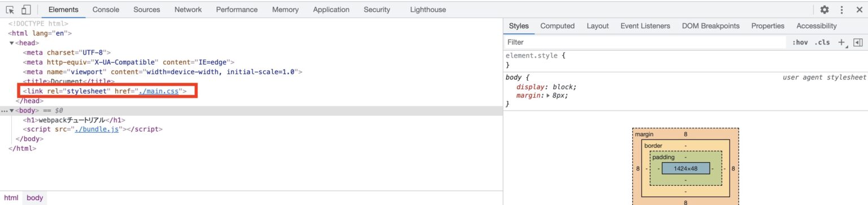Select the 1424×48 content box
Image resolution: width=868 pixels, height=205 pixels.
click(x=685, y=168)
